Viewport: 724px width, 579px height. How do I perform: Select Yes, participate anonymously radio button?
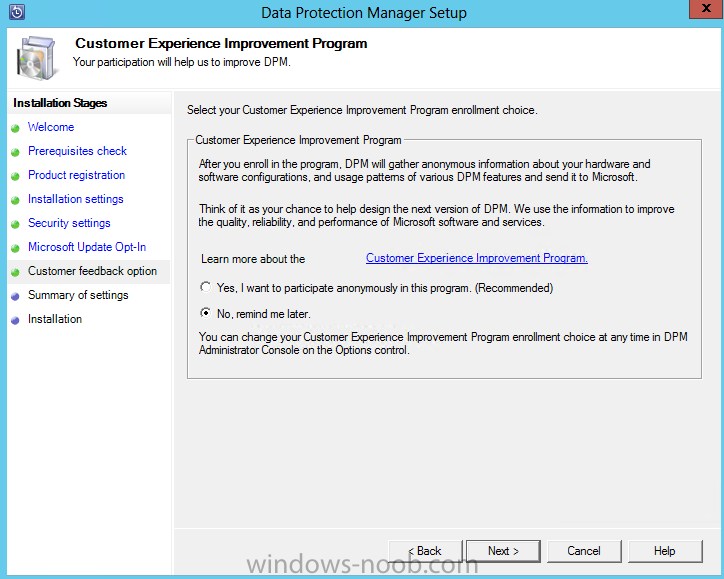205,287
